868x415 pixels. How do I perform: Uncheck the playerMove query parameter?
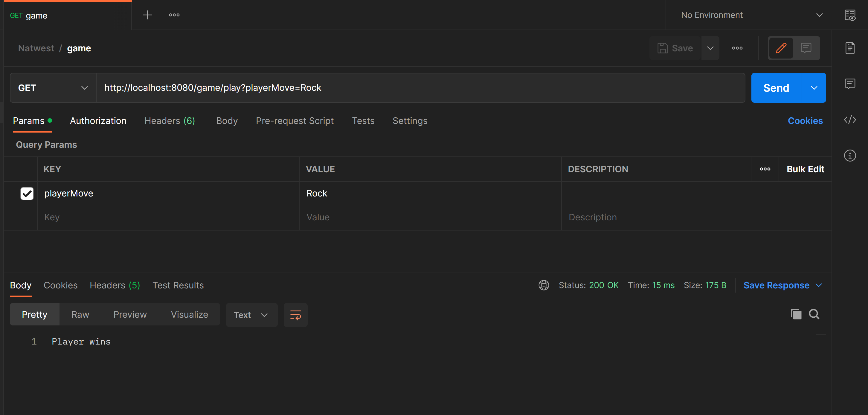(x=27, y=193)
